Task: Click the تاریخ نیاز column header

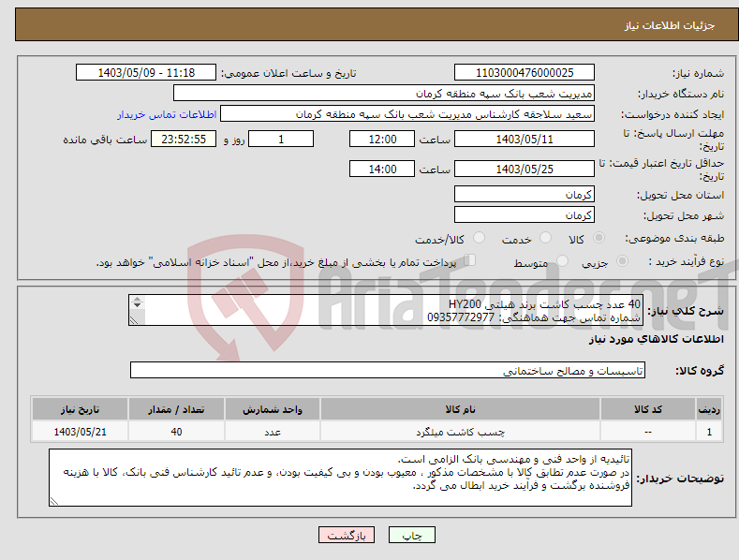Action: [x=81, y=409]
